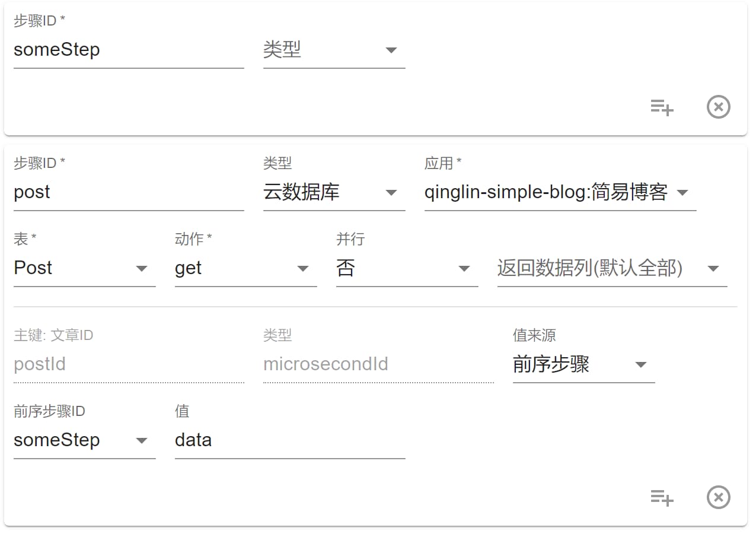
Task: Open the 云数据库 type dropdown
Action: pos(334,193)
